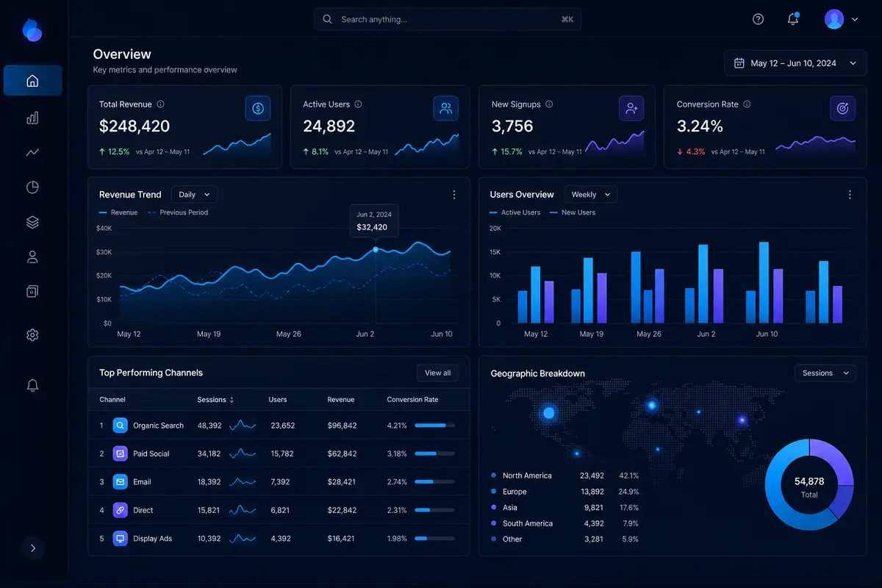
Task: Expand the sidebar with arrow button
Action: [x=32, y=548]
